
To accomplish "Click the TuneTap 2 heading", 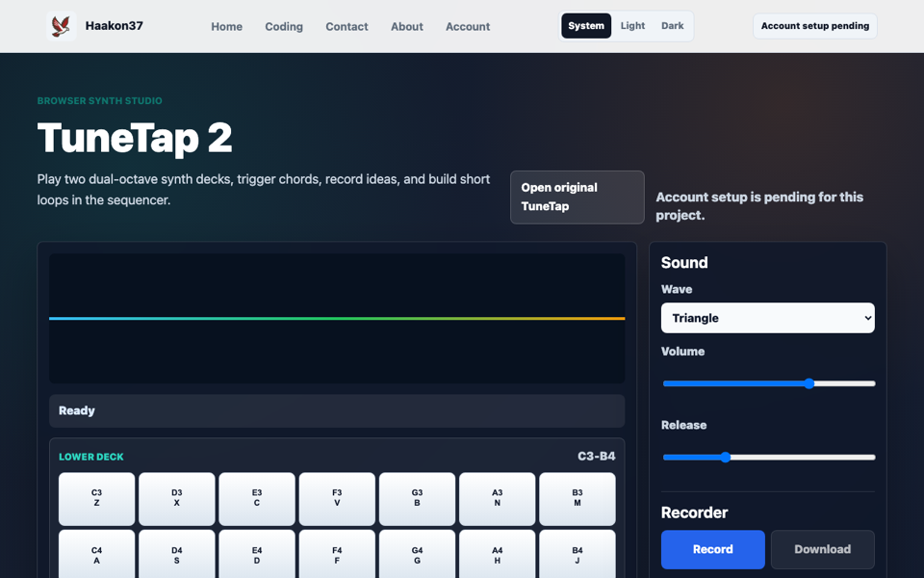I will click(x=135, y=138).
